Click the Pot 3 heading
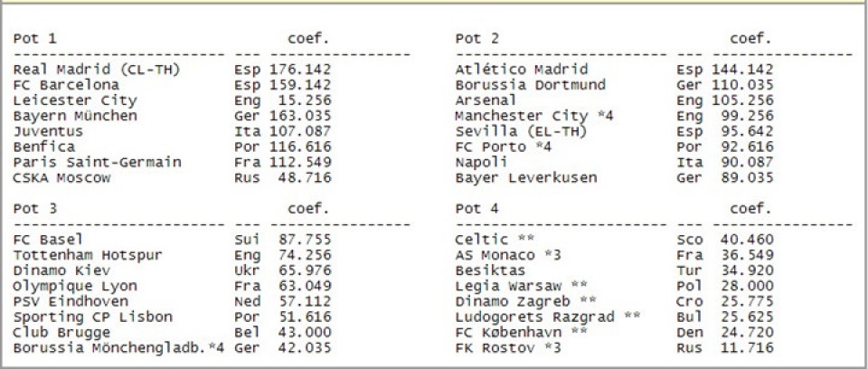868x369 pixels. coord(34,209)
